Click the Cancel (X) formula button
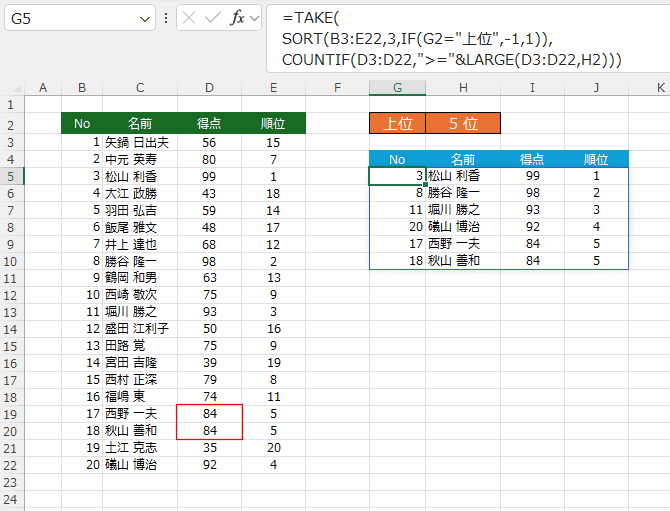670x511 pixels. (191, 18)
